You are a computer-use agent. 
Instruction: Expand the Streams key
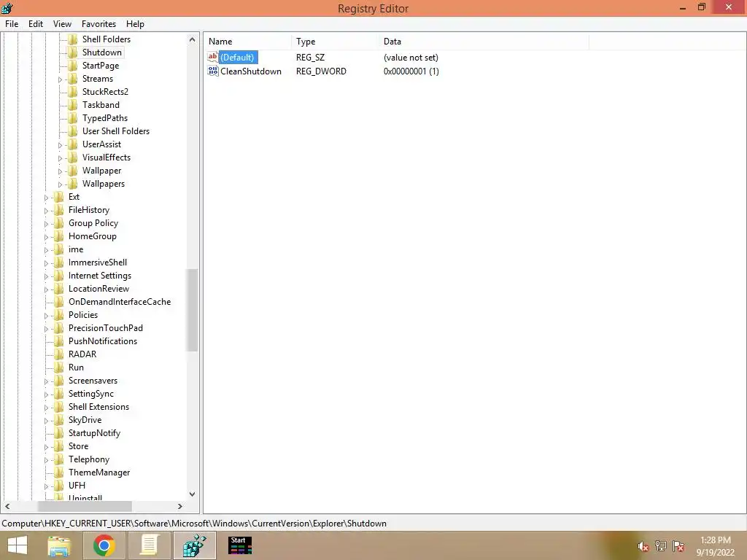pos(60,79)
